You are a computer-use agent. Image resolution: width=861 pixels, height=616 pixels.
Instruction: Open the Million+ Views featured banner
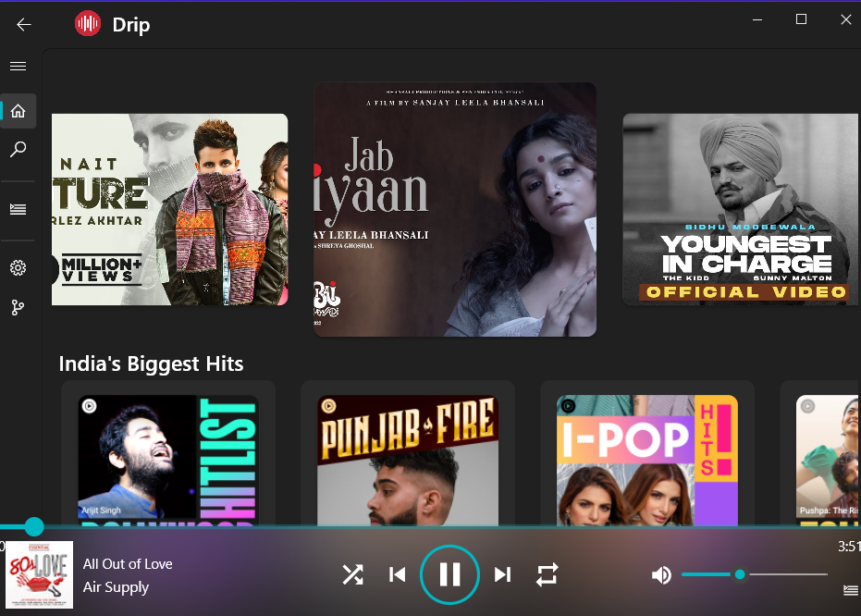point(169,209)
